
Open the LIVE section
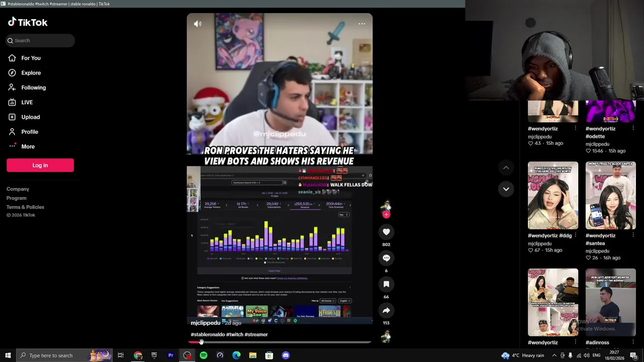point(27,102)
